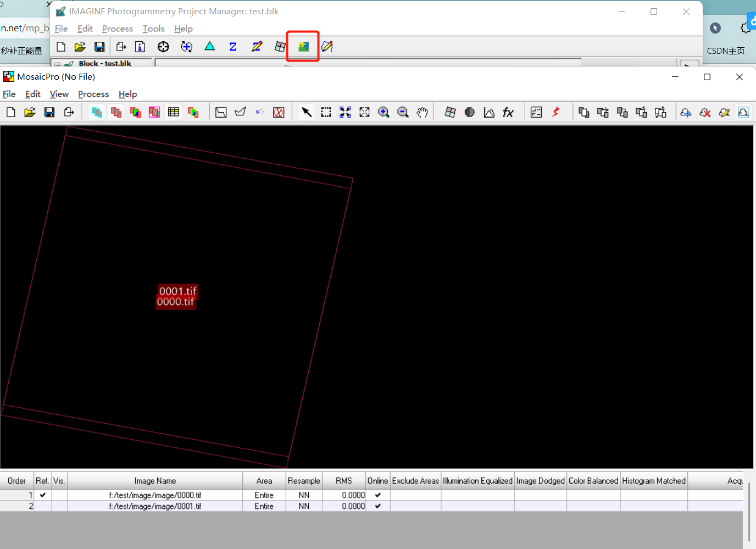Screen dimensions: 756x549
Task: Open the View menu in MosaicPro
Action: 59,94
